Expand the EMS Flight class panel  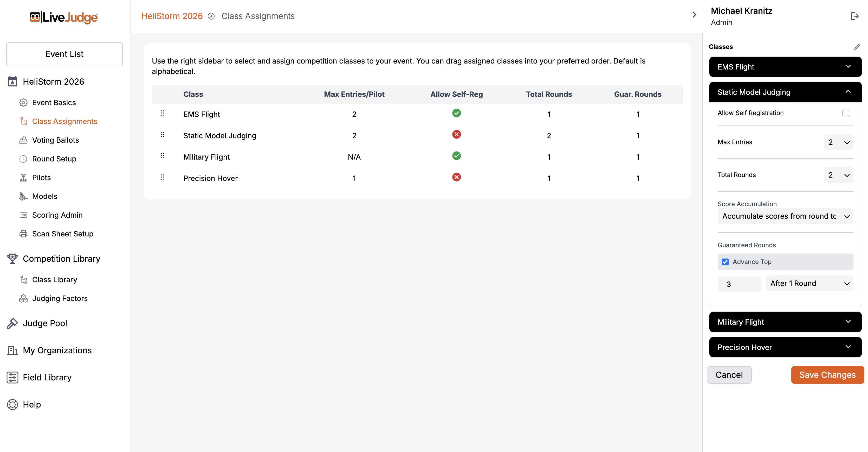(785, 67)
